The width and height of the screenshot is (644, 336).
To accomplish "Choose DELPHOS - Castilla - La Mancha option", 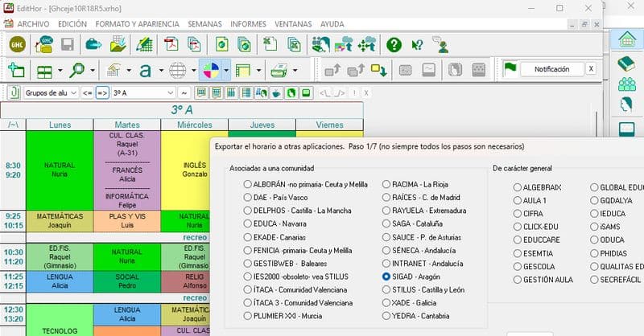I will 297,211.
